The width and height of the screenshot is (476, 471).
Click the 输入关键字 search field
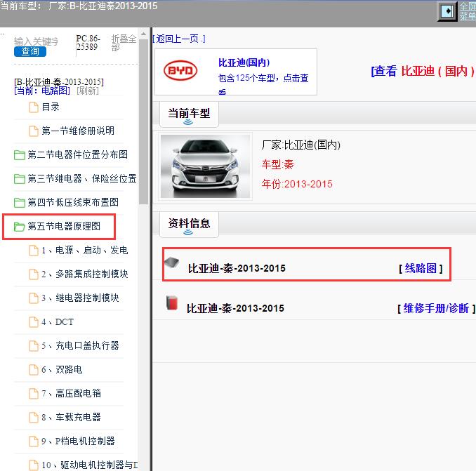pos(36,41)
